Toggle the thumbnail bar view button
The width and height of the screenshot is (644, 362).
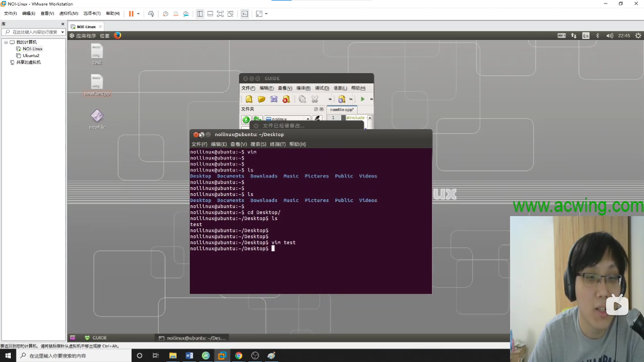click(210, 14)
